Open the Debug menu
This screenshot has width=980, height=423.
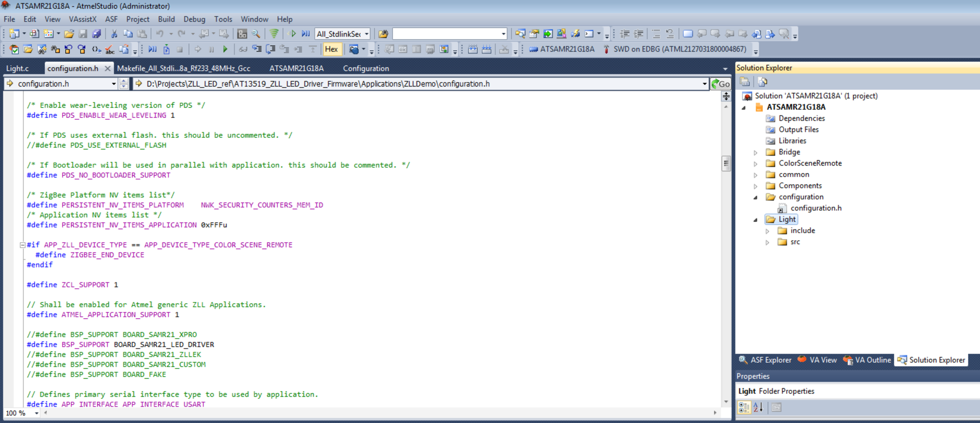(x=194, y=19)
